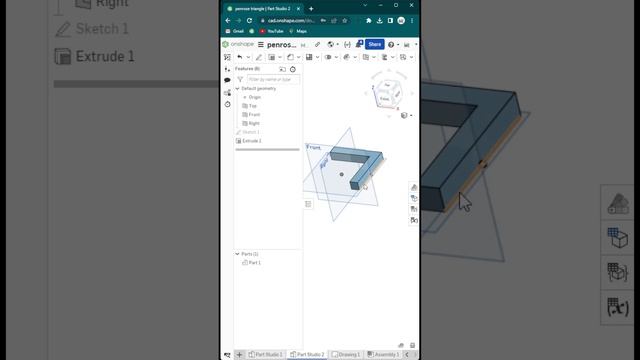Screen dimensions: 640x360
Task: Click the Onshape logo
Action: [238, 44]
